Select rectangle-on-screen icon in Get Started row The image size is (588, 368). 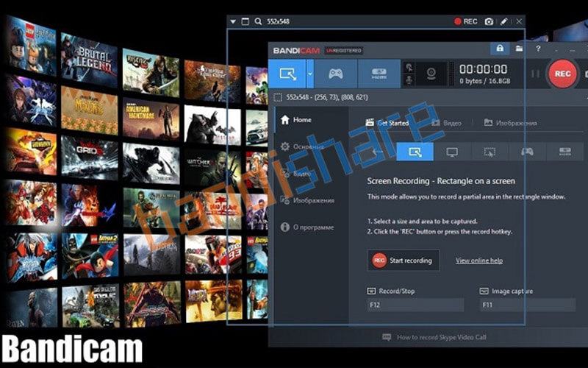(415, 152)
